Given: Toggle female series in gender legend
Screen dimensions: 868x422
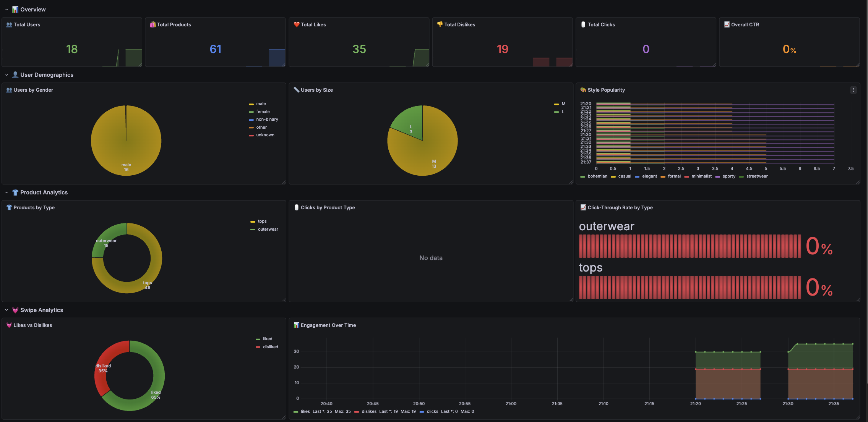Looking at the screenshot, I should [x=263, y=112].
